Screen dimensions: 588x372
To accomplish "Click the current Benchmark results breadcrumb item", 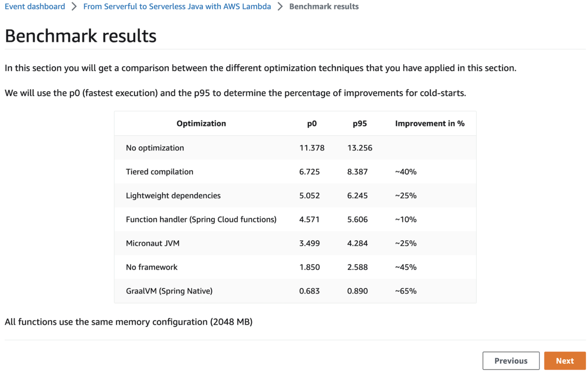I will [324, 6].
